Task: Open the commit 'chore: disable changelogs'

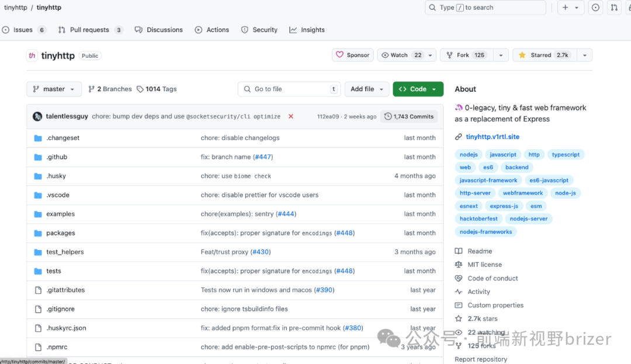Action: click(x=240, y=137)
